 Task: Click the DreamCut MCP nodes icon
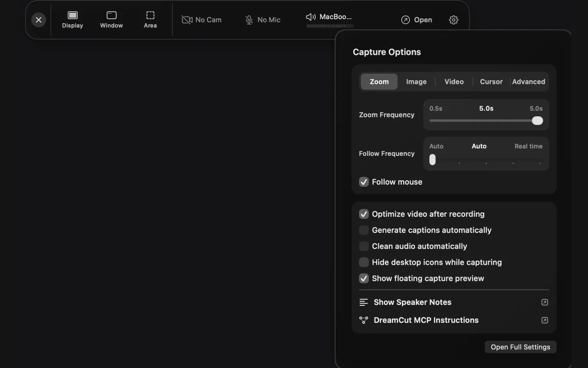[363, 320]
